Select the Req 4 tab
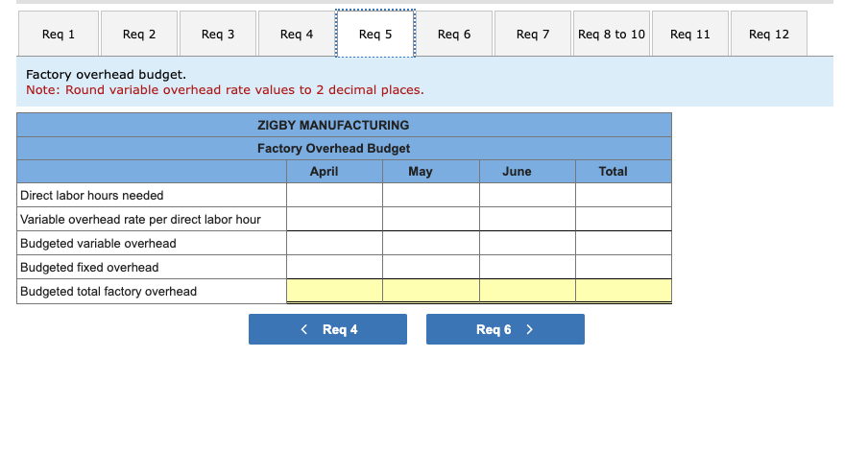Image resolution: width=868 pixels, height=453 pixels. click(296, 34)
